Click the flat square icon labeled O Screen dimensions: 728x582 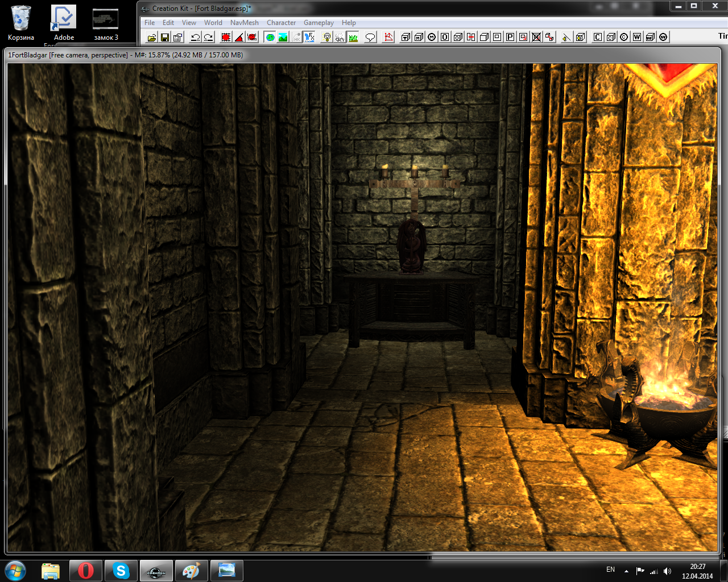pyautogui.click(x=445, y=37)
